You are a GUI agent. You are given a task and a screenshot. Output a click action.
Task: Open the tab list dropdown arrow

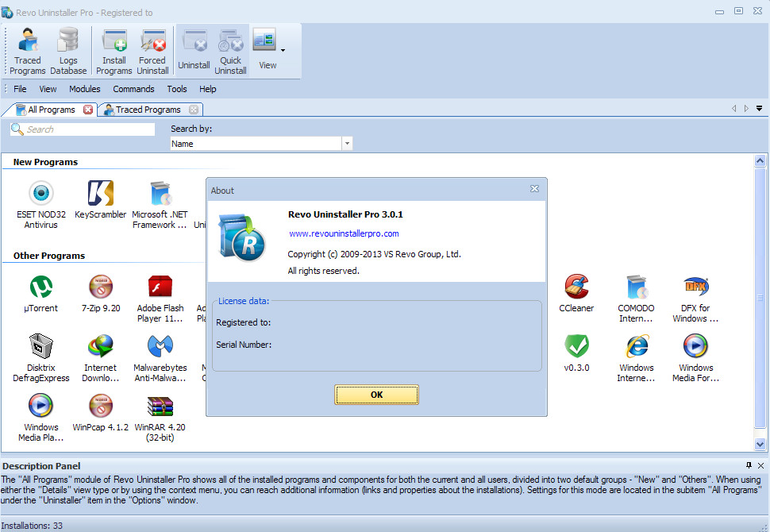click(759, 108)
